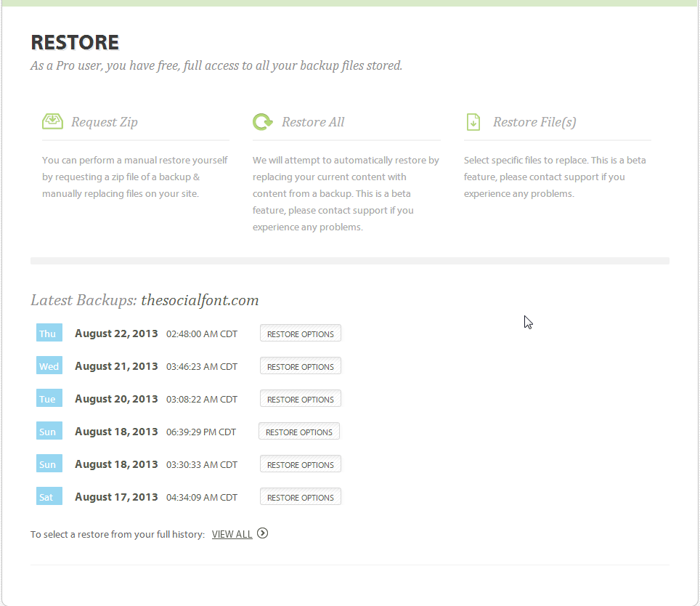Click the Restore All circular arrow icon
The height and width of the screenshot is (606, 700).
click(263, 121)
